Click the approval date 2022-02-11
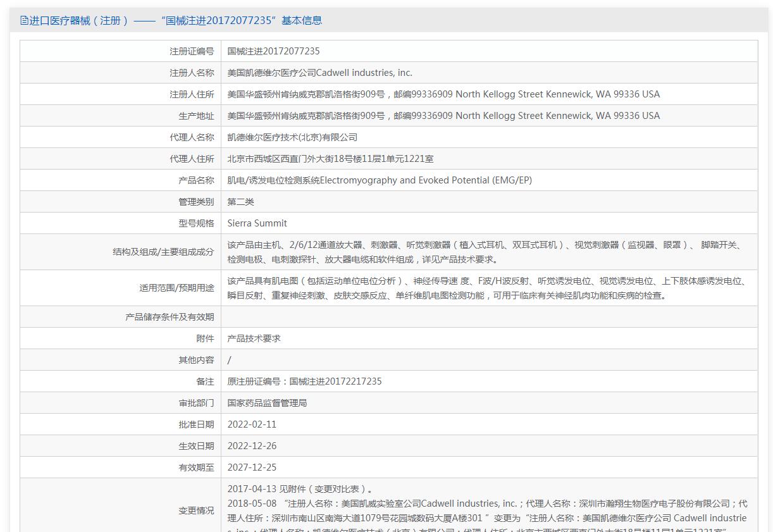773x532 pixels. coord(252,424)
